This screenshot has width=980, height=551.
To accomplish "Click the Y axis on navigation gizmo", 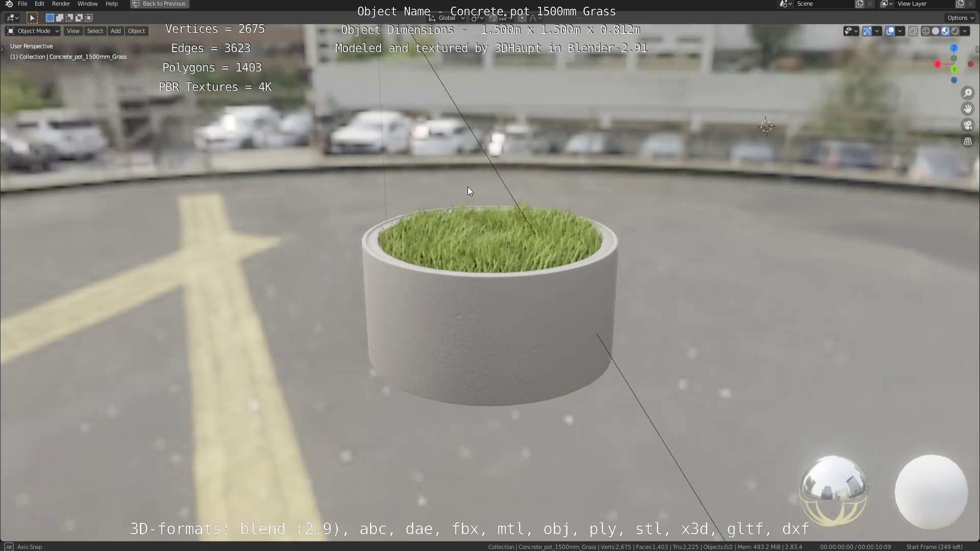I will pos(954,69).
